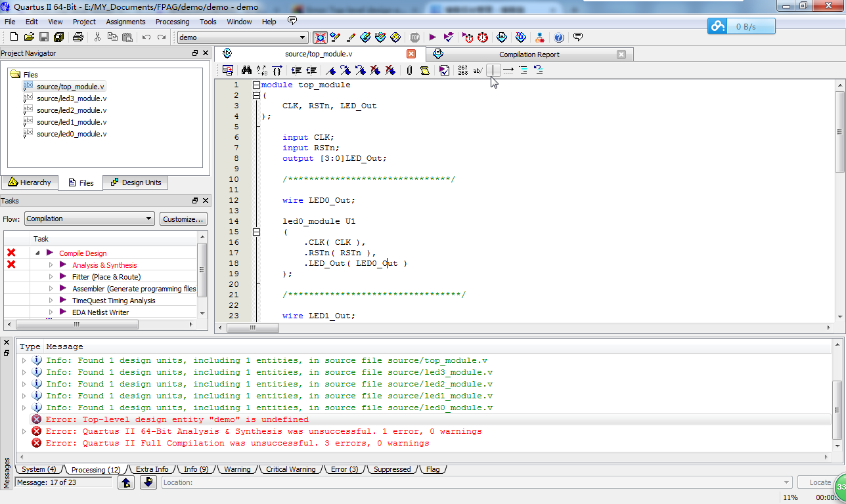Open the Processing menu

tap(172, 21)
